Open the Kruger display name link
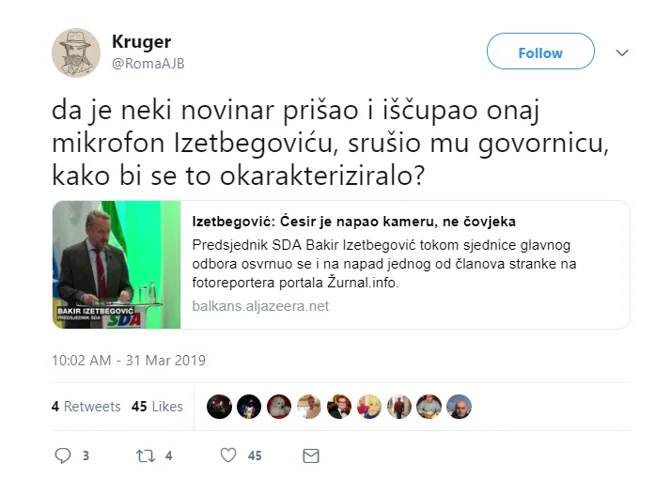 click(x=141, y=41)
